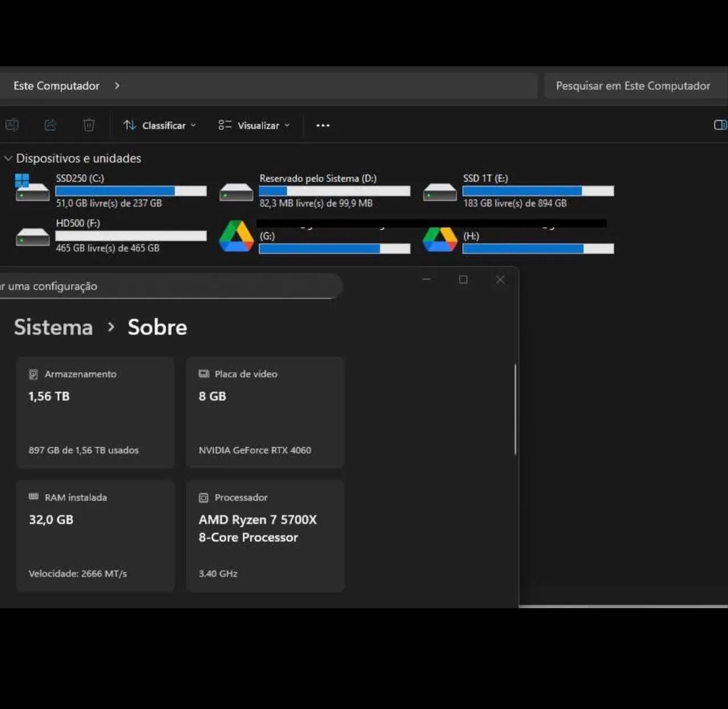Toggle the preview pane icon

(720, 125)
